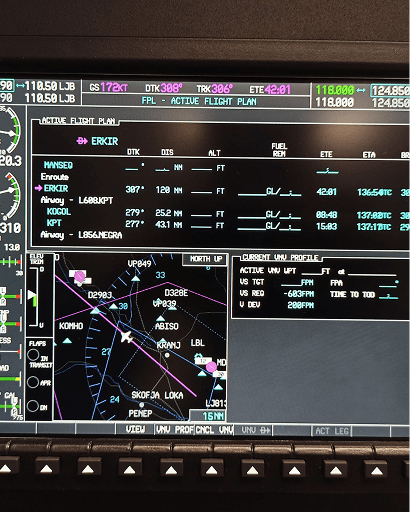
Task: Click the compass arc heading number 33
Action: 160,275
